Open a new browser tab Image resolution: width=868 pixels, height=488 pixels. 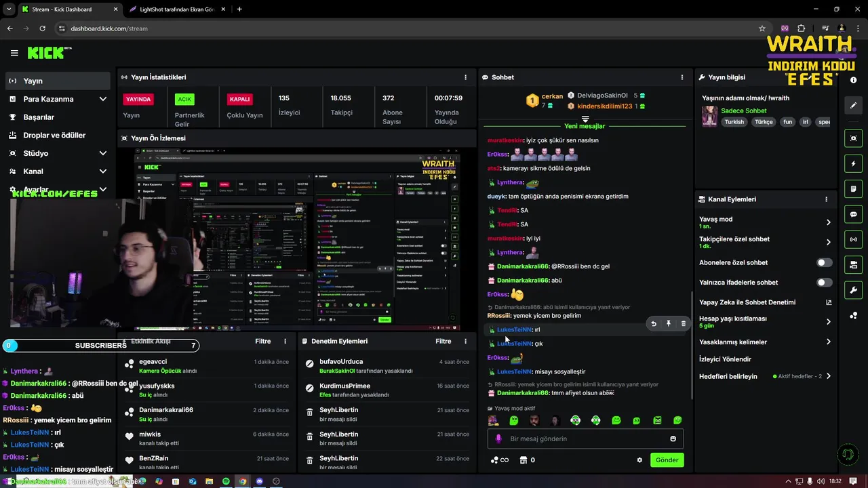239,9
